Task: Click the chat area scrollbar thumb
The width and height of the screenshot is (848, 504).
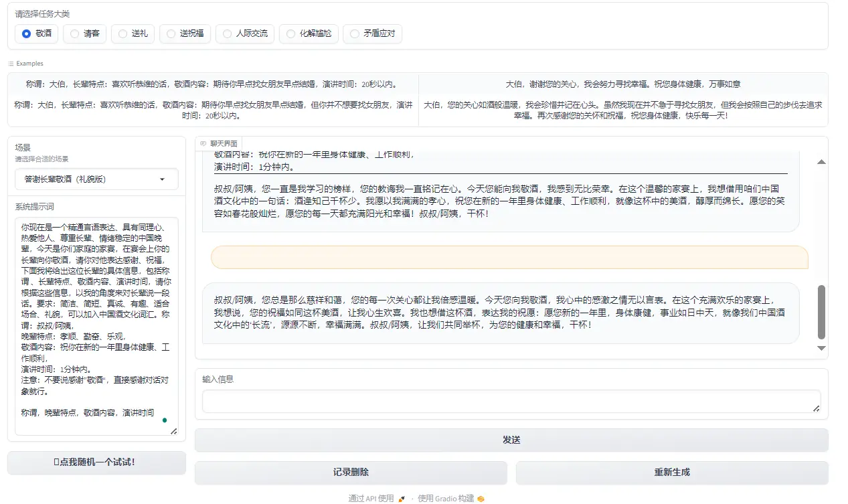Action: pos(821,312)
